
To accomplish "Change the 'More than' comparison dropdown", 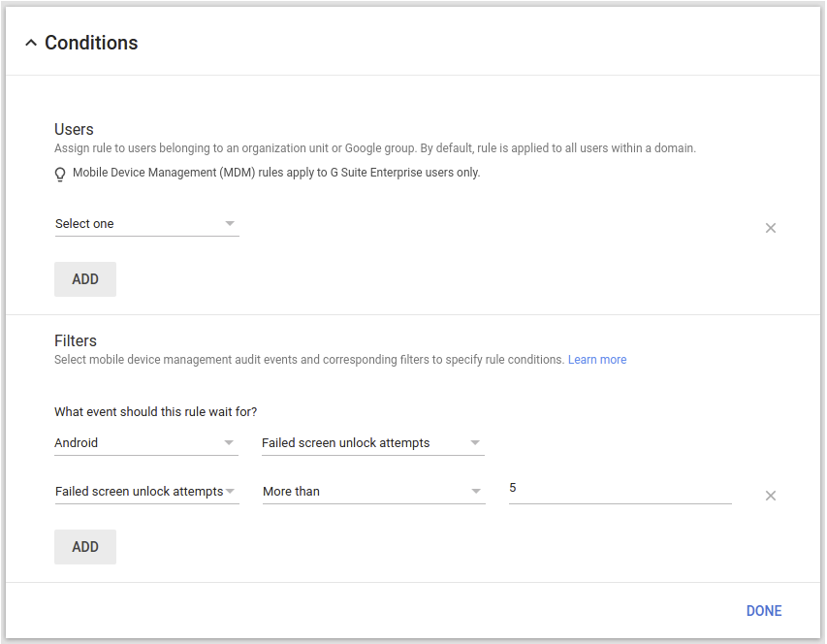I will (372, 492).
